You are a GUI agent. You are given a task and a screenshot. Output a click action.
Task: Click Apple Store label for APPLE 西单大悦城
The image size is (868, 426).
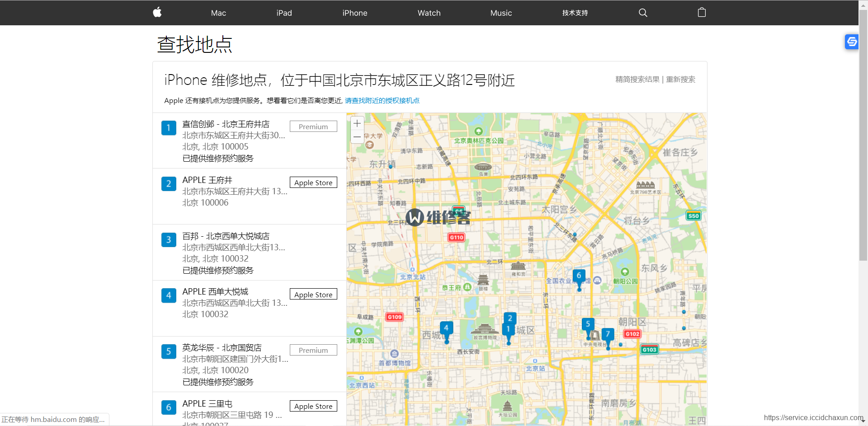[313, 295]
